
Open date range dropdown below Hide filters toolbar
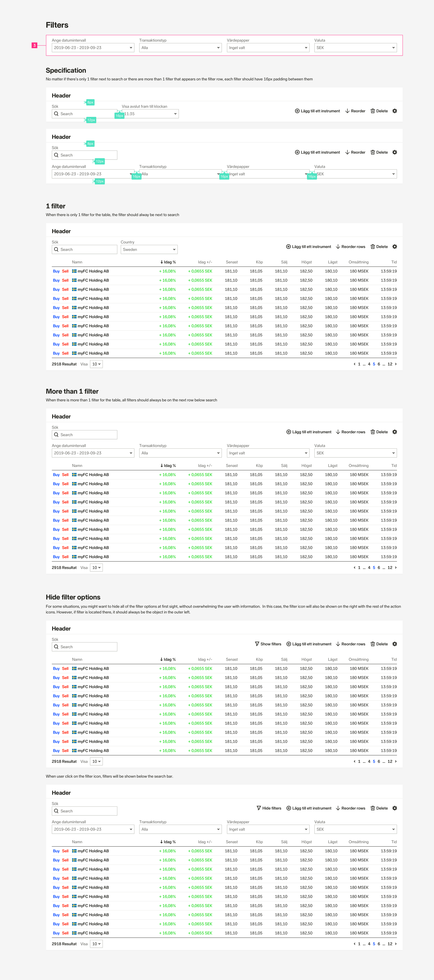click(93, 829)
